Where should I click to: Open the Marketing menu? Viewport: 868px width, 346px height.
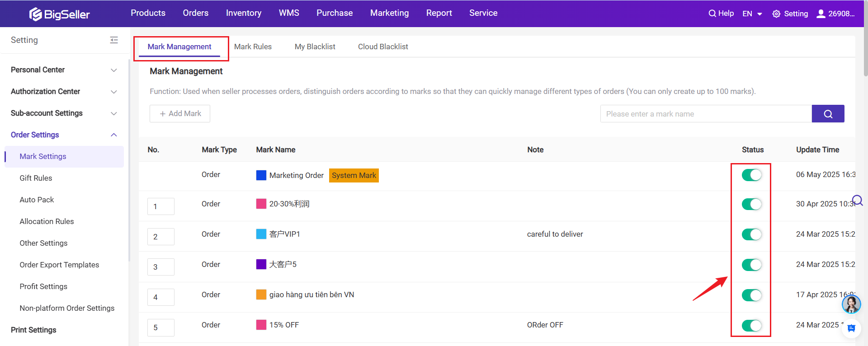(390, 13)
